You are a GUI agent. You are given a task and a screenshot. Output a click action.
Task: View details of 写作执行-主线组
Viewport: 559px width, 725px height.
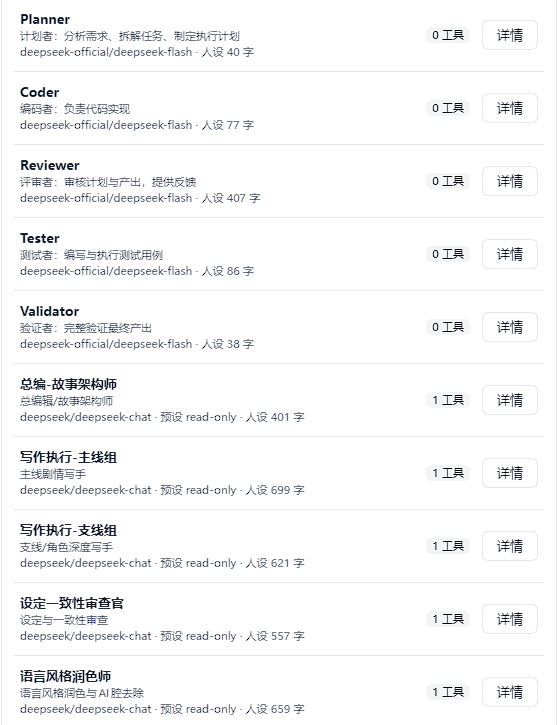tap(510, 473)
